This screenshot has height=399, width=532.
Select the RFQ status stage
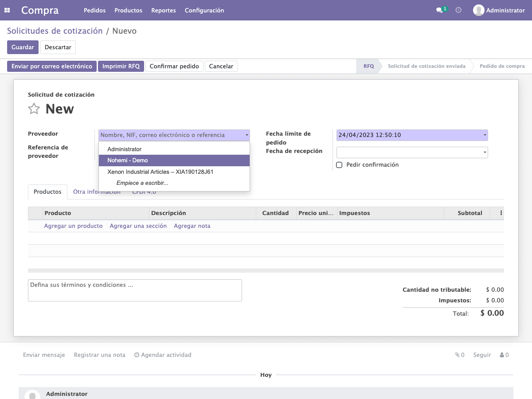[368, 66]
